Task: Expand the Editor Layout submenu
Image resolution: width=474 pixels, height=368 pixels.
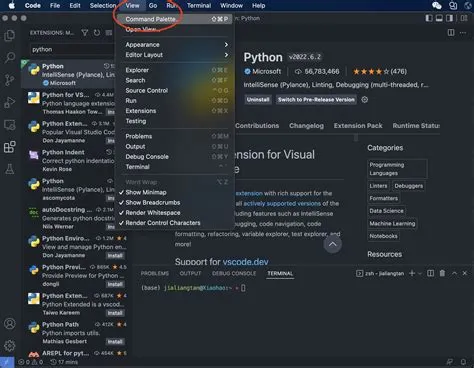Action: (x=174, y=55)
